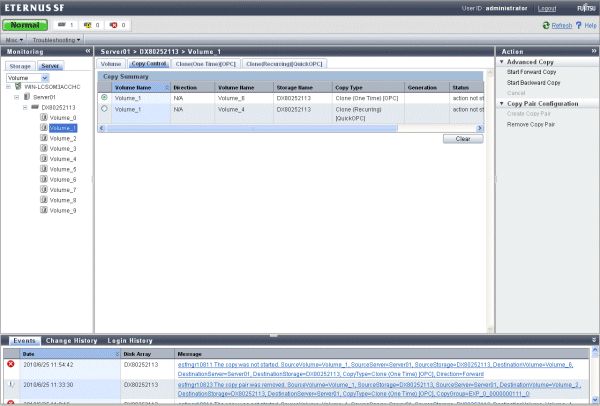Click the device count icon showing 1
This screenshot has width=600, height=406.
62,25
